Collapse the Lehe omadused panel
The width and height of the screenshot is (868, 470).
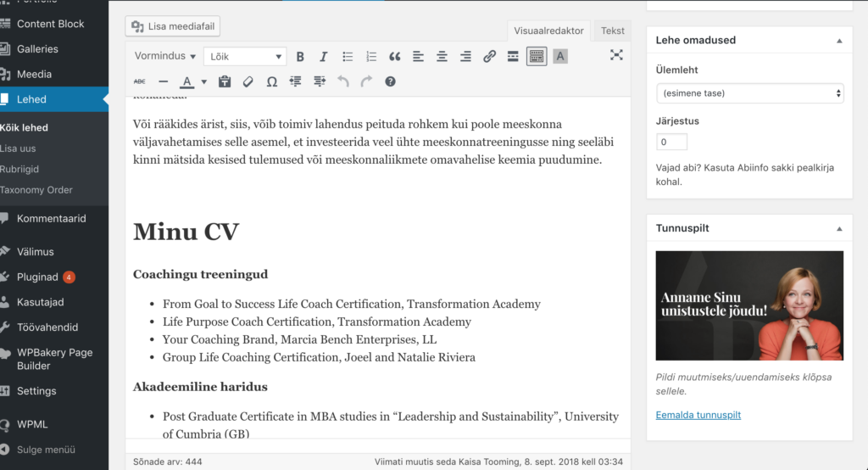(839, 41)
